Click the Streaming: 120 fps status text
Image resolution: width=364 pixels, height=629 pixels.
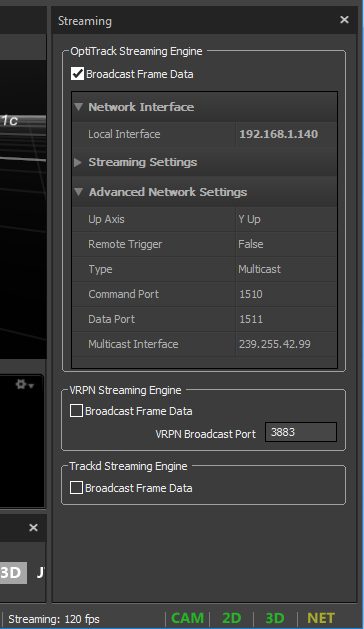click(x=54, y=619)
